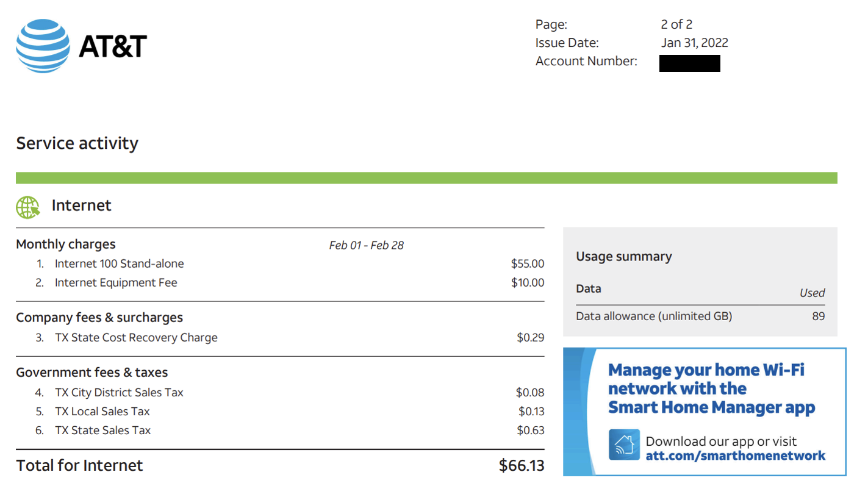868x497 pixels.
Task: Click the Feb 01 - Feb 28 billing period
Action: [x=366, y=245]
